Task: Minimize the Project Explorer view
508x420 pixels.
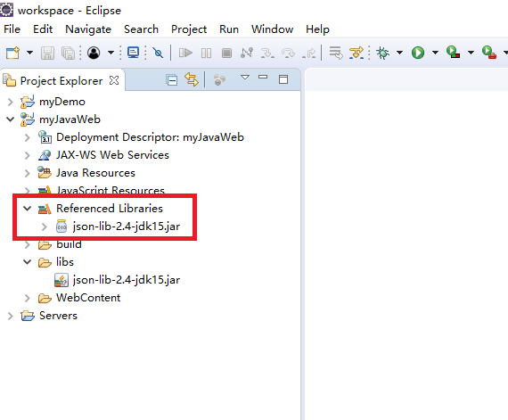Action: pyautogui.click(x=263, y=77)
